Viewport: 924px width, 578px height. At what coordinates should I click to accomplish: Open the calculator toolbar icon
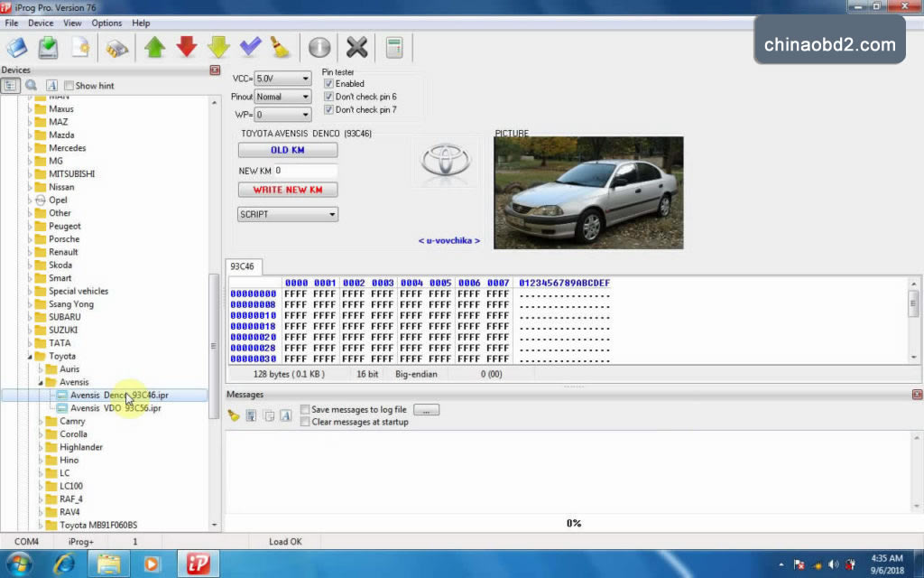(x=394, y=47)
